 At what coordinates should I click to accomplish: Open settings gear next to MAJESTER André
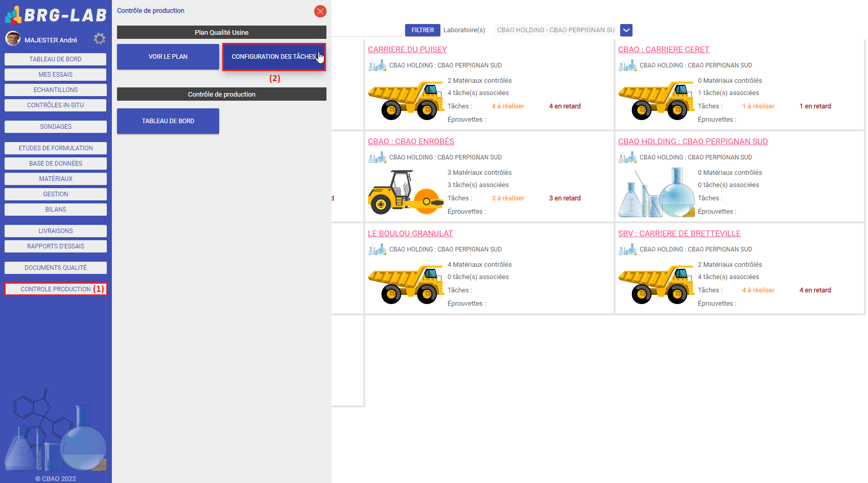(100, 39)
